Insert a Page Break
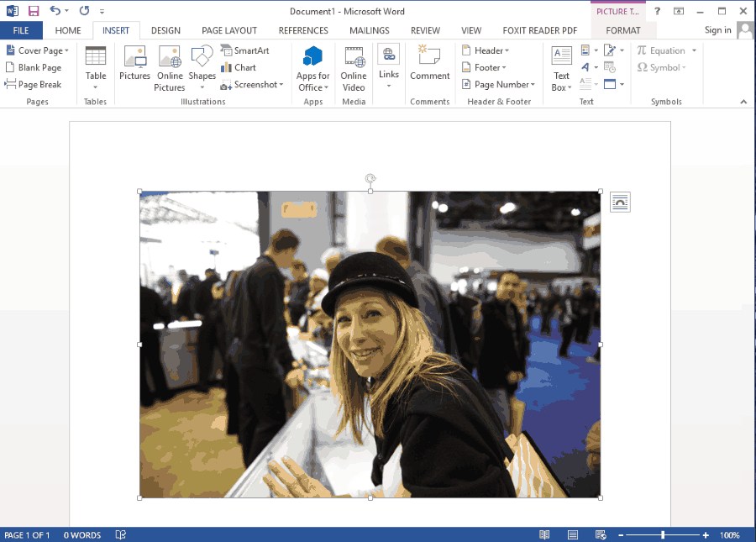Screen dimensions: 756x542 tap(34, 84)
